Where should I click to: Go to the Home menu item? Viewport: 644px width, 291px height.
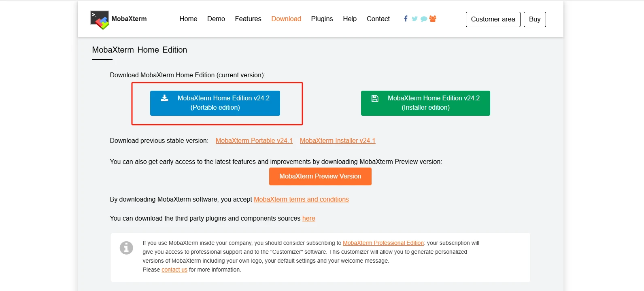pos(188,19)
